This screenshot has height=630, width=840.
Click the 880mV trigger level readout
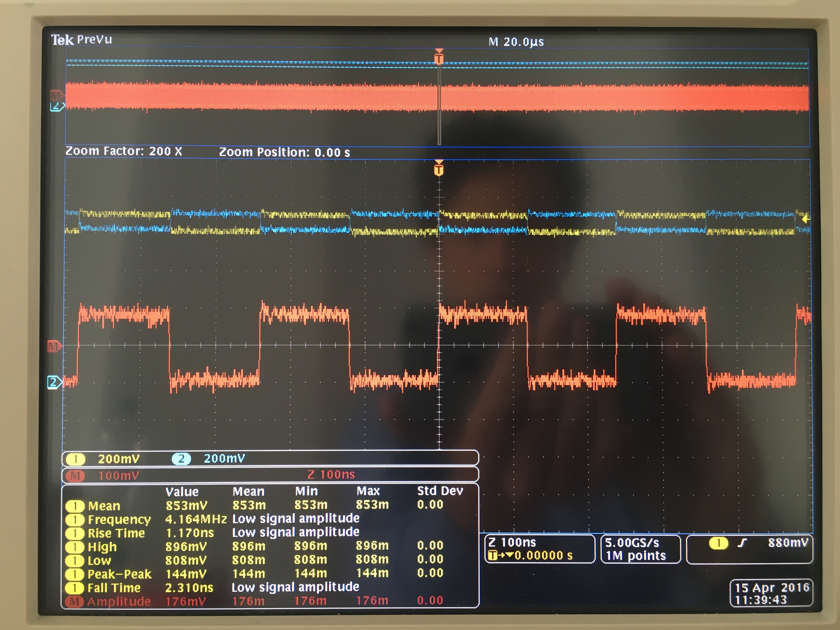(788, 543)
